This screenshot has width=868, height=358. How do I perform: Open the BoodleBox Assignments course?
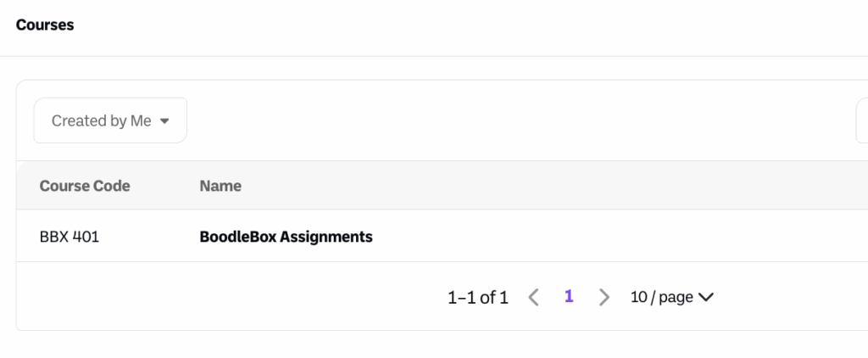tap(286, 237)
